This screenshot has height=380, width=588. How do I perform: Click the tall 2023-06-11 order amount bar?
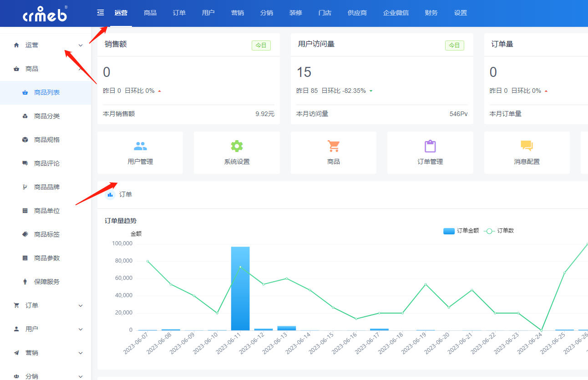[x=240, y=289]
